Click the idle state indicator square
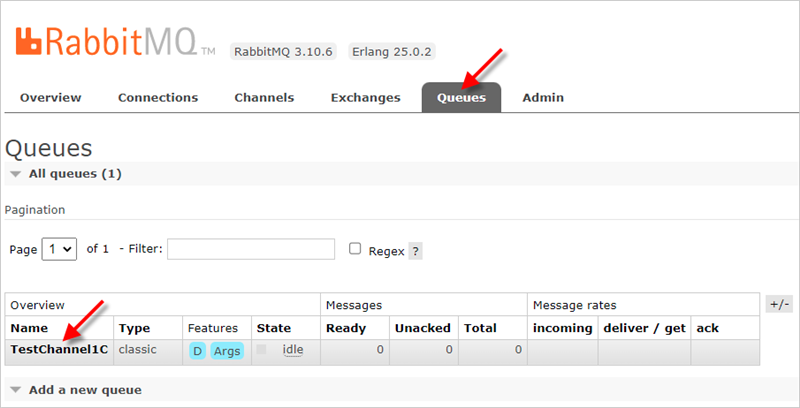 tap(262, 350)
